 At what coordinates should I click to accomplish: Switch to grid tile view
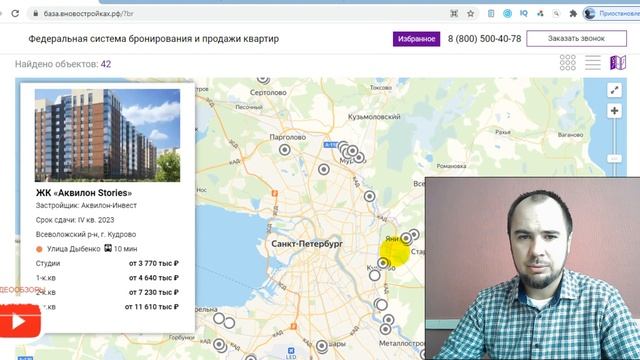(x=568, y=62)
